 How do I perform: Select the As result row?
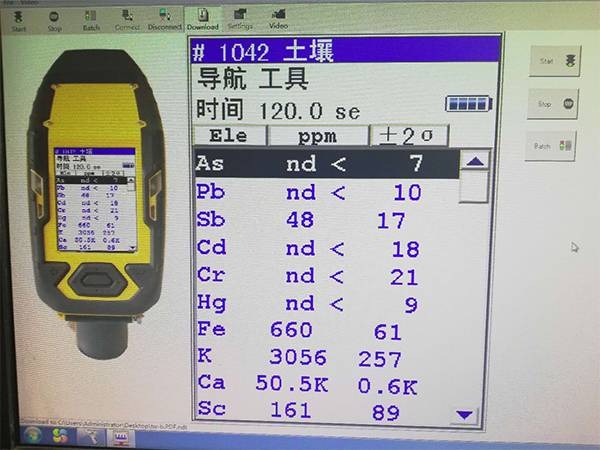[x=327, y=163]
